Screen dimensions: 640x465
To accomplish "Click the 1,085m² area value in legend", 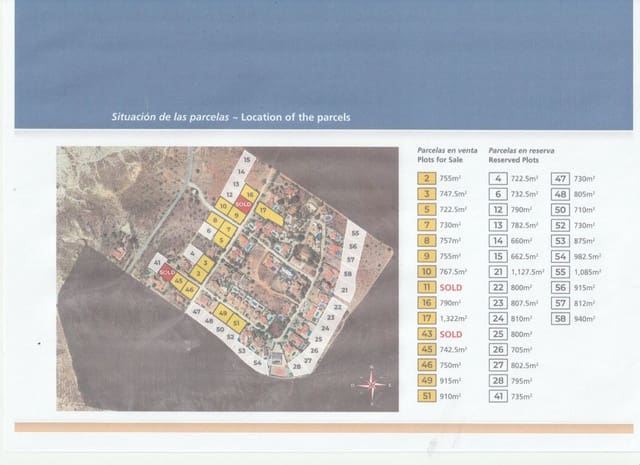I will click(587, 272).
